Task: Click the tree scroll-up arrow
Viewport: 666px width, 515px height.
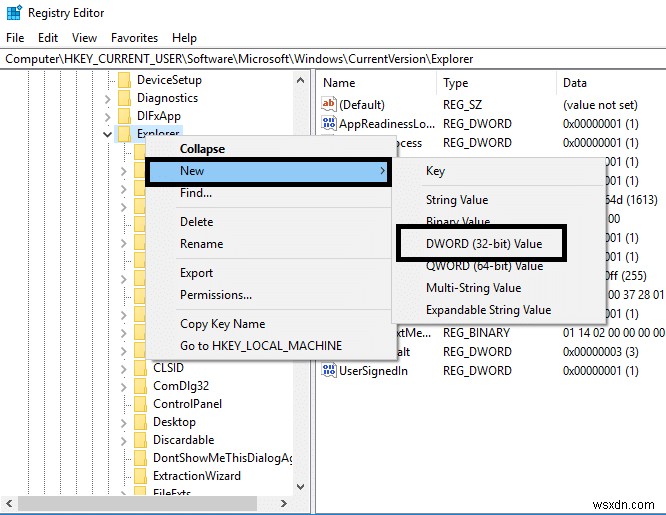Action: (x=300, y=80)
